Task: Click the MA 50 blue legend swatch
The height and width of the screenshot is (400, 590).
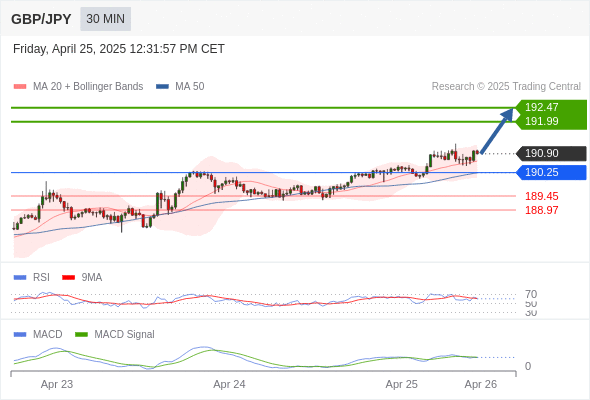Action: (x=162, y=87)
